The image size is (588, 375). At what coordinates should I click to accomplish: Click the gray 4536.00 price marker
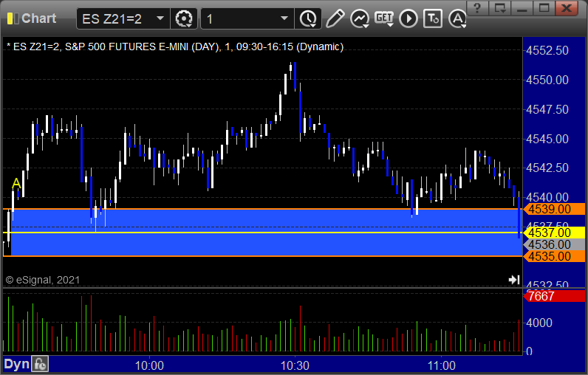(x=554, y=244)
